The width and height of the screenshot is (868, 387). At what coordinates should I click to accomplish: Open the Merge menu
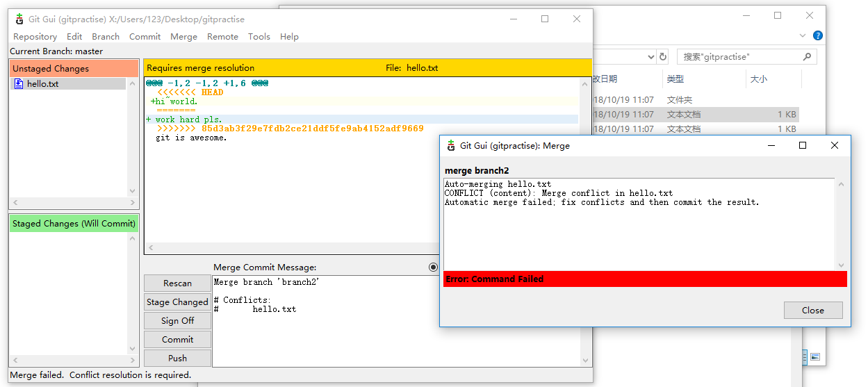pos(183,37)
